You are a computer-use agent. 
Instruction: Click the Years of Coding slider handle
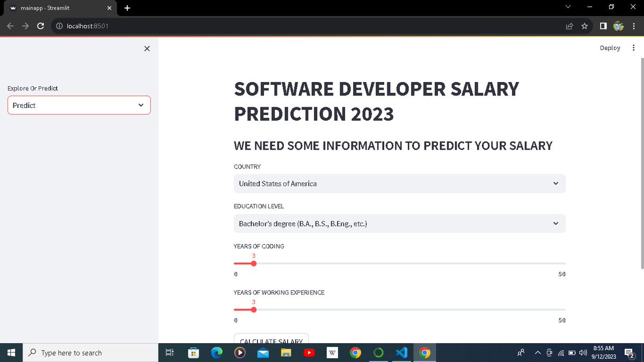pos(254,263)
